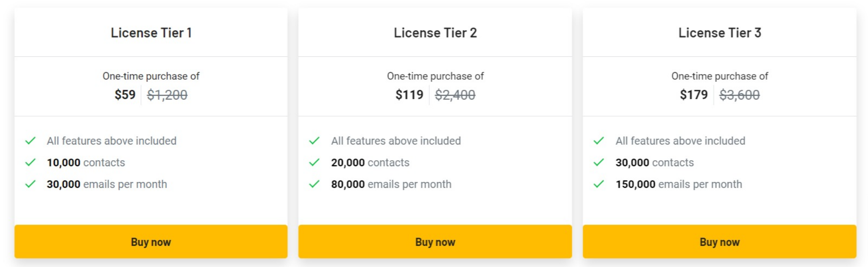Select the License Tier 2 heading
868x267 pixels.
point(435,33)
